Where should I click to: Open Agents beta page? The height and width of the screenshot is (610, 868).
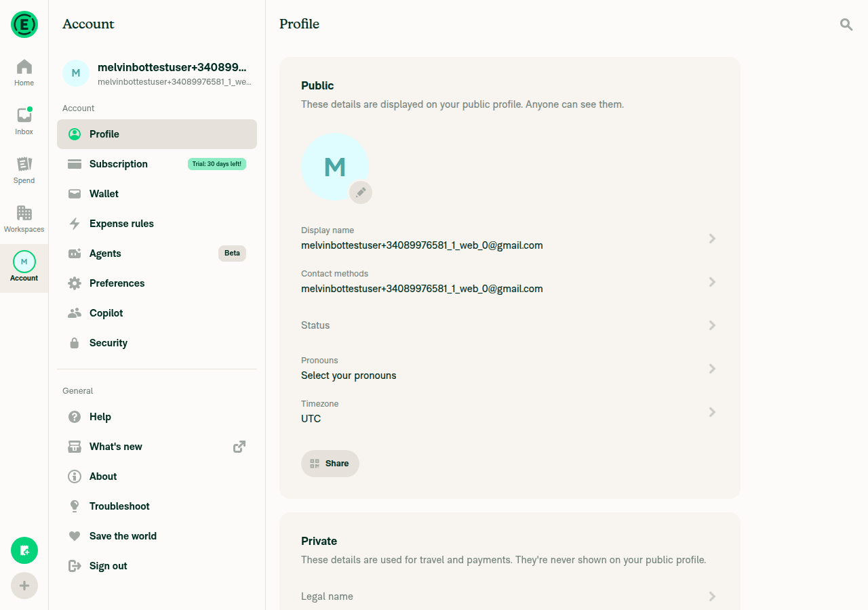[157, 253]
